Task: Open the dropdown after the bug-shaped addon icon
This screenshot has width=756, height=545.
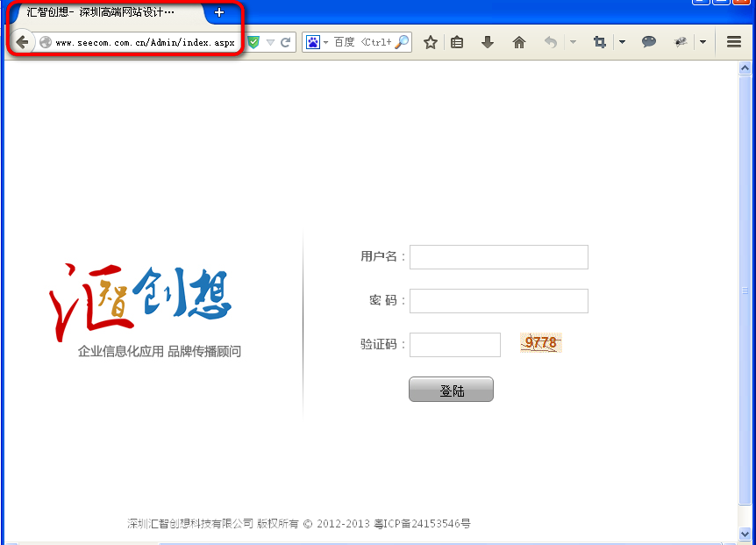Action: (x=703, y=42)
